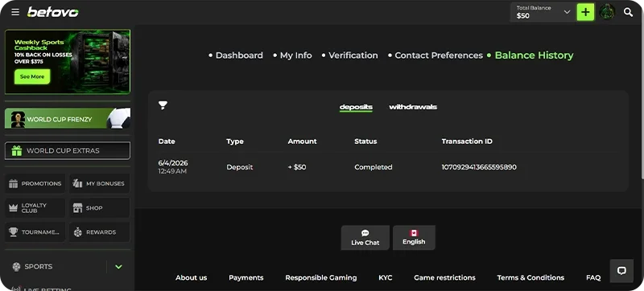Image resolution: width=644 pixels, height=291 pixels.
Task: Change language via English button
Action: click(414, 238)
